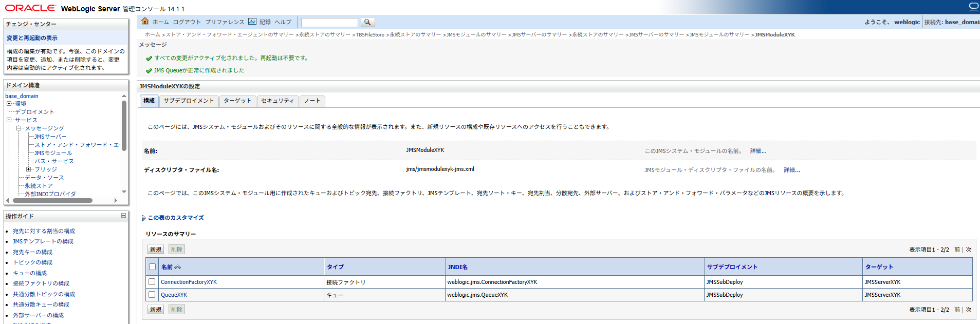This screenshot has width=980, height=324.
Task: Open JMSサーバー in domain tree
Action: (x=50, y=137)
